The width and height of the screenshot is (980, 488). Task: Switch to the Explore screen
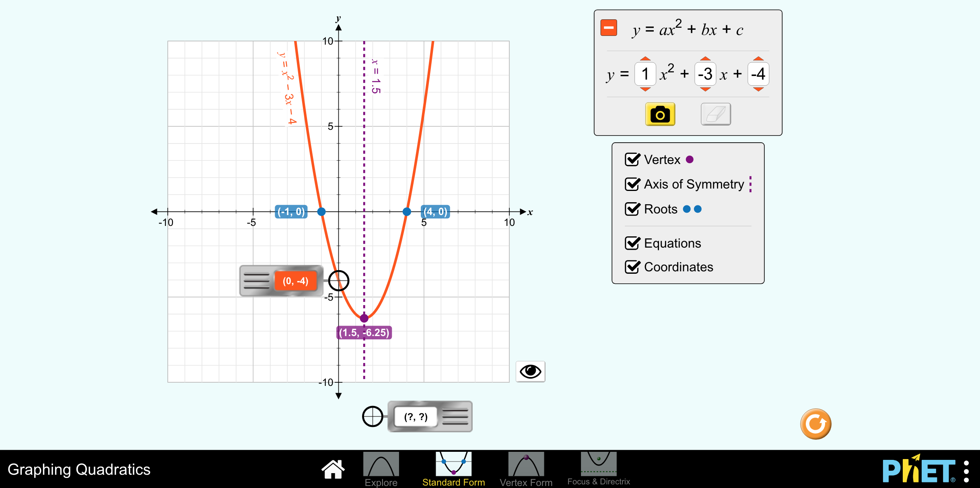point(381,468)
